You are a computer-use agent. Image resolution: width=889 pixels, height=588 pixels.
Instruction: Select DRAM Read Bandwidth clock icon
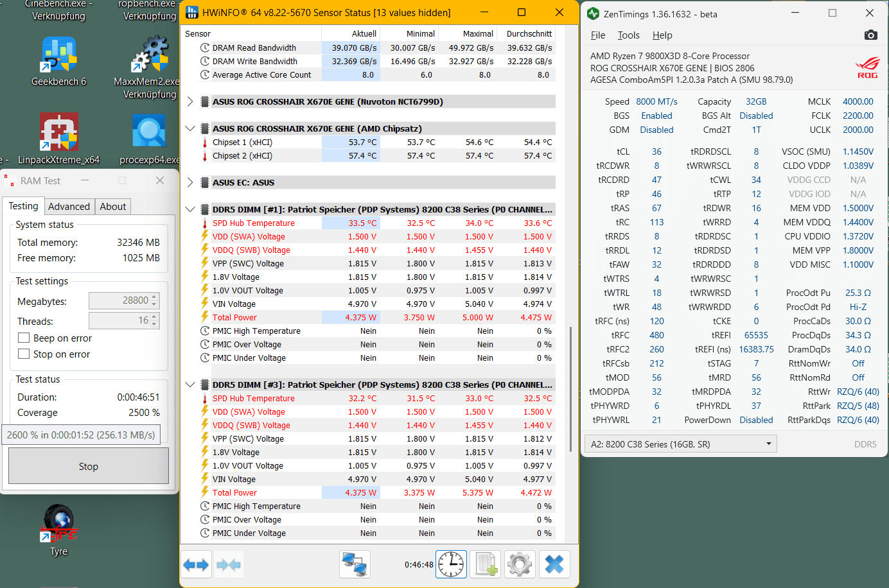[x=205, y=48]
